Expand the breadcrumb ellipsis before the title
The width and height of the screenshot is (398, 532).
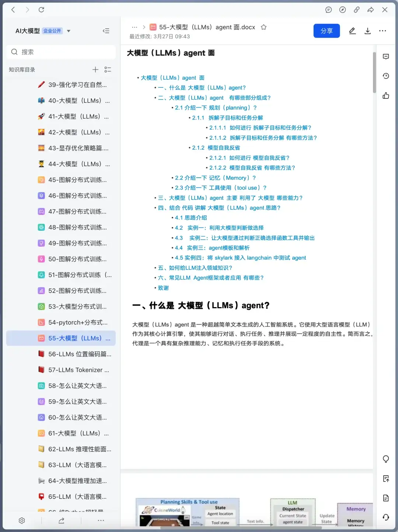135,27
